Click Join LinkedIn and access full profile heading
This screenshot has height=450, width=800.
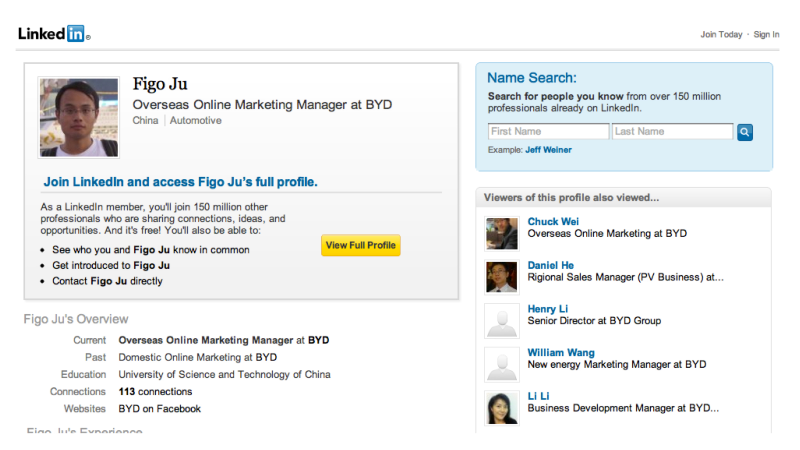tap(180, 182)
